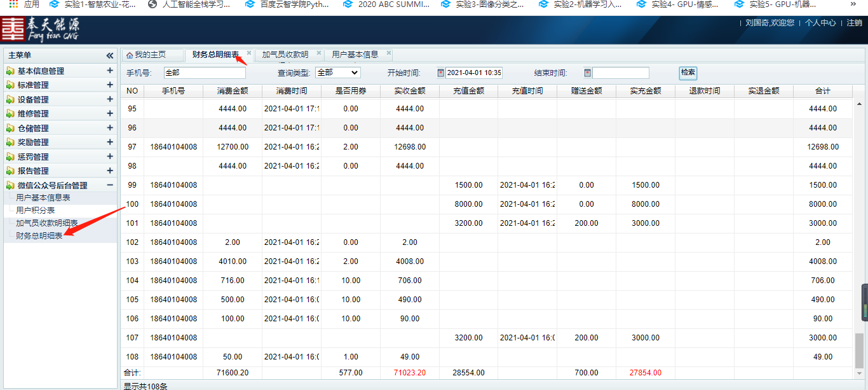Open the 个人中心 link

(820, 23)
